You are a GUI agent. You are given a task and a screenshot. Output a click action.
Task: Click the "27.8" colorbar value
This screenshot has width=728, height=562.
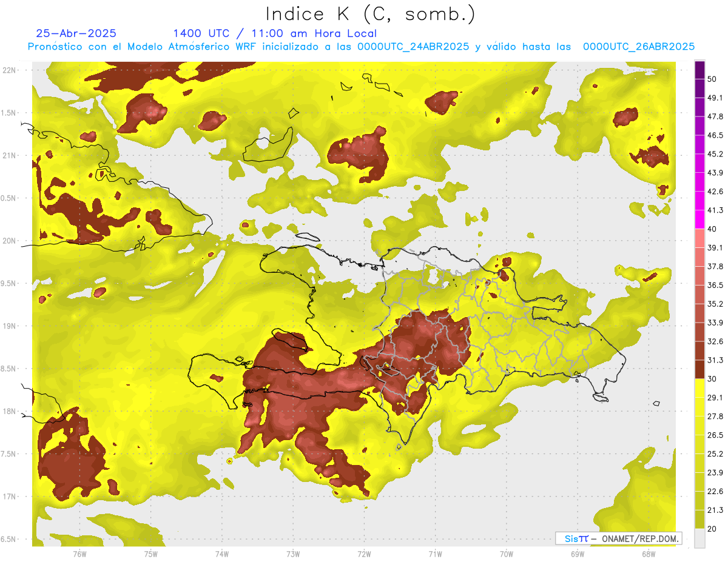715,416
